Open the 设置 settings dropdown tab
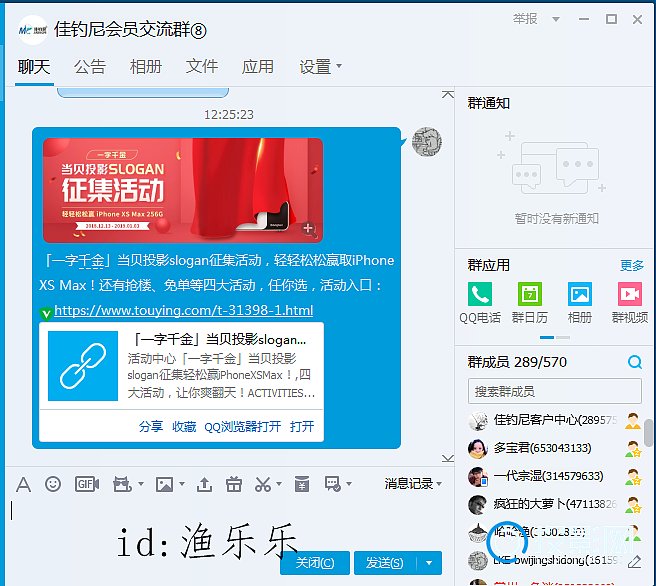Screen dimensions: 656x586 coord(320,67)
